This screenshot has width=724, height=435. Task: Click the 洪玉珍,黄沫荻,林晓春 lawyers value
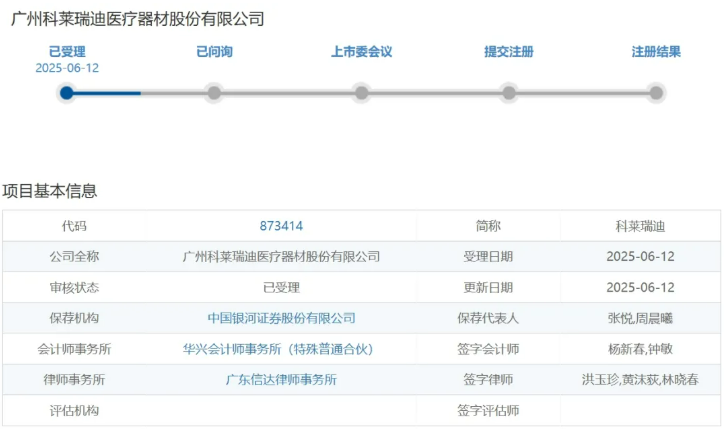[x=640, y=380]
